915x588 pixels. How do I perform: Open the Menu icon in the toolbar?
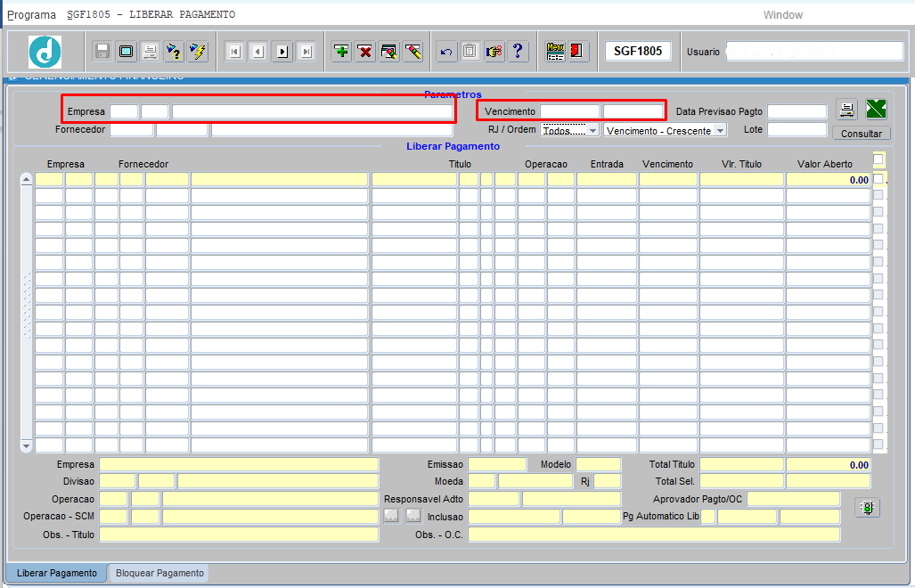pyautogui.click(x=555, y=52)
